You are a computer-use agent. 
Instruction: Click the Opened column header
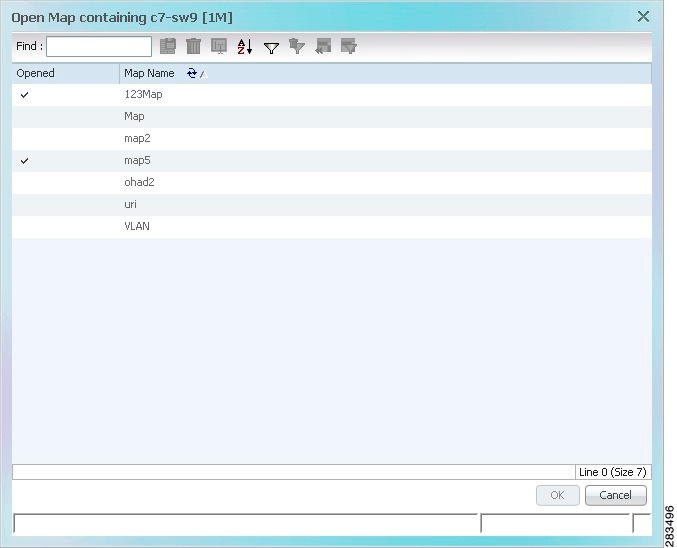pyautogui.click(x=66, y=73)
